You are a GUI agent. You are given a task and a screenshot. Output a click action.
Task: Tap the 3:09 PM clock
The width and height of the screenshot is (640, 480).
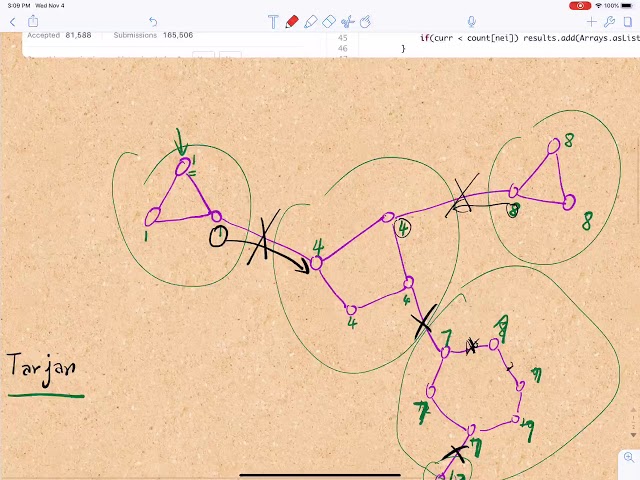point(19,6)
